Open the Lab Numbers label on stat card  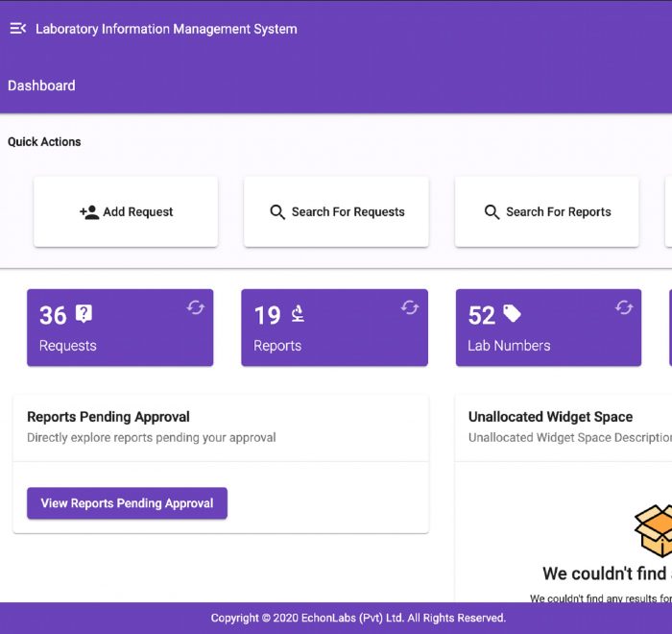click(509, 346)
